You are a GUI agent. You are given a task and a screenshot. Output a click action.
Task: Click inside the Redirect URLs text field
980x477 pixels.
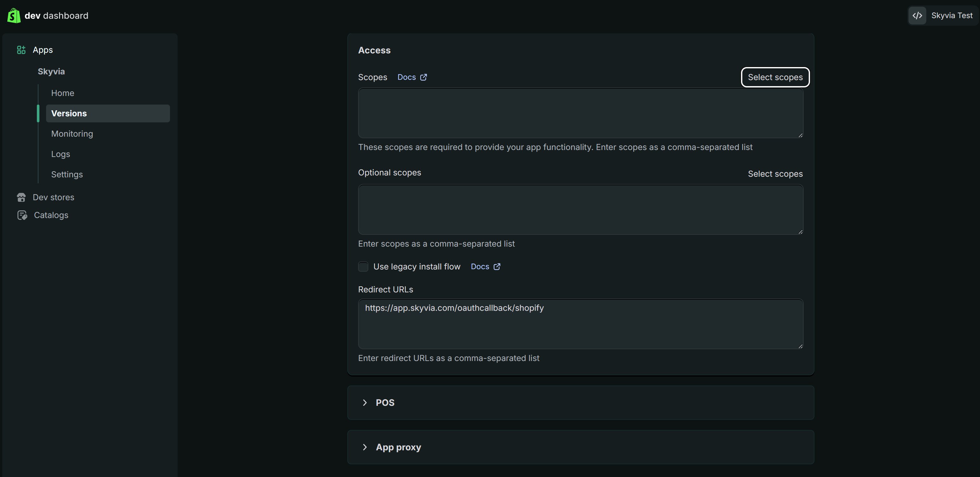pyautogui.click(x=580, y=324)
